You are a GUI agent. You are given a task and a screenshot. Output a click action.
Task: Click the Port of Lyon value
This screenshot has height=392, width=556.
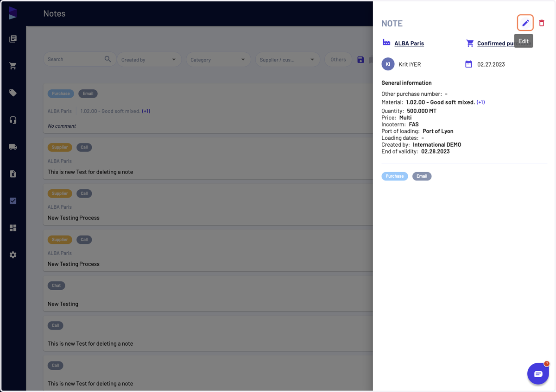tap(438, 131)
